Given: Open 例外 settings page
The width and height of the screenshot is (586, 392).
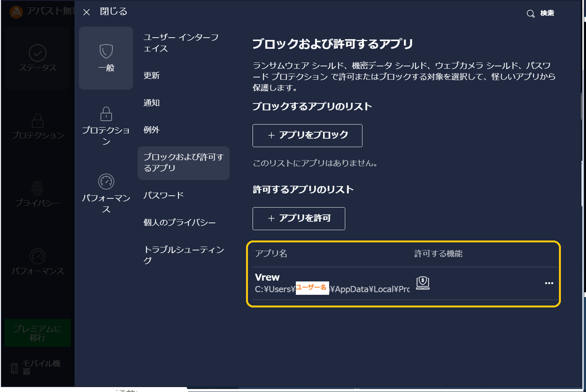Looking at the screenshot, I should tap(151, 130).
